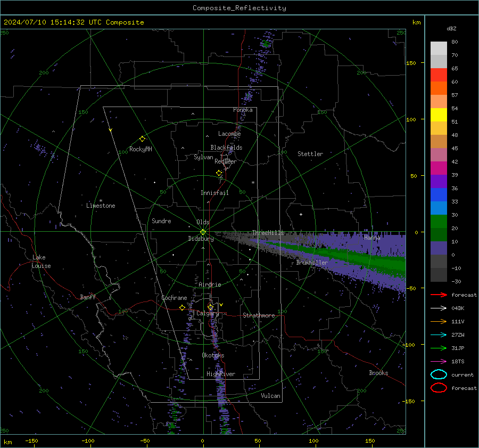Click the ThreeHills town label

[x=268, y=233]
